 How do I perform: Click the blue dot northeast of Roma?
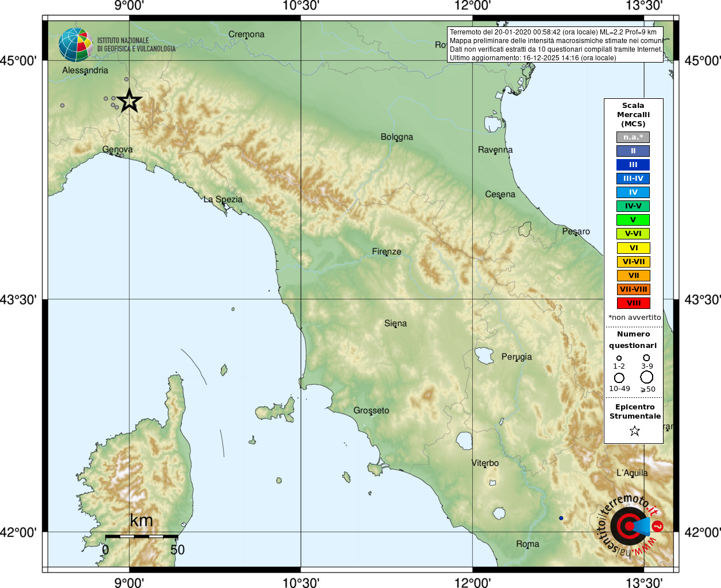(561, 518)
